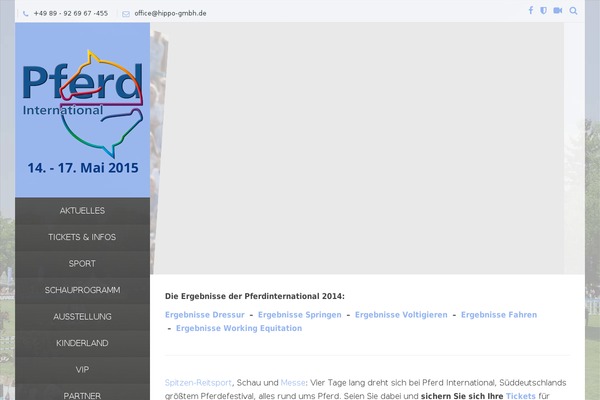Image resolution: width=600 pixels, height=400 pixels.
Task: Open the video camera icon link
Action: pyautogui.click(x=558, y=10)
